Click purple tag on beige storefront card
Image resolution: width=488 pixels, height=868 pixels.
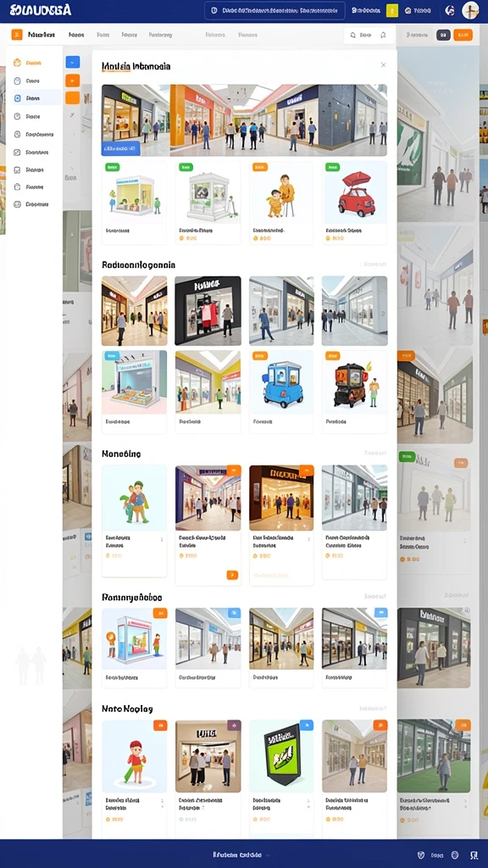click(x=234, y=726)
